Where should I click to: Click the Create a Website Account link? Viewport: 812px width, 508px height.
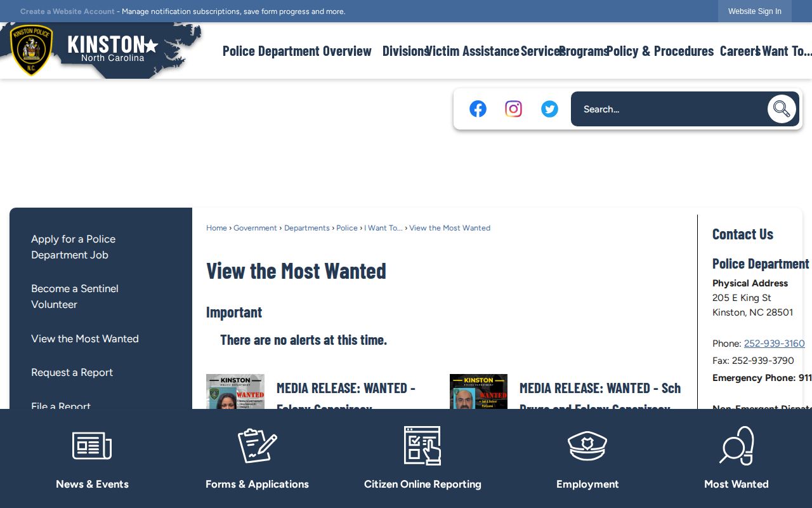point(67,11)
